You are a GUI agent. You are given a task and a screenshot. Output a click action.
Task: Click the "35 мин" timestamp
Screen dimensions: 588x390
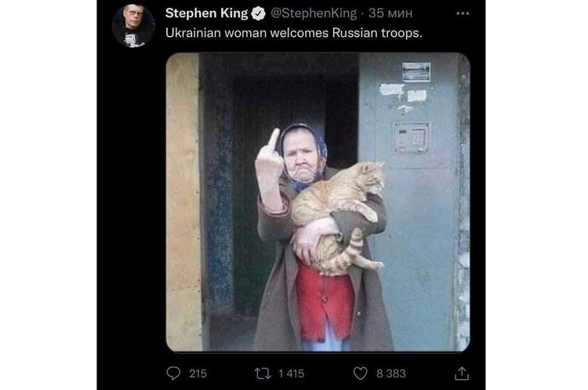click(x=390, y=13)
